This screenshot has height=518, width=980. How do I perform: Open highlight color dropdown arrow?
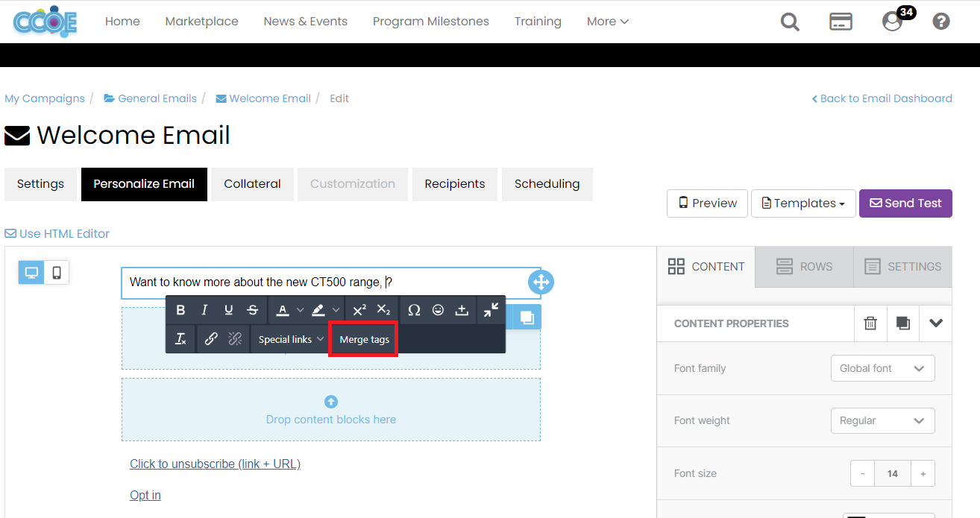pyautogui.click(x=336, y=310)
